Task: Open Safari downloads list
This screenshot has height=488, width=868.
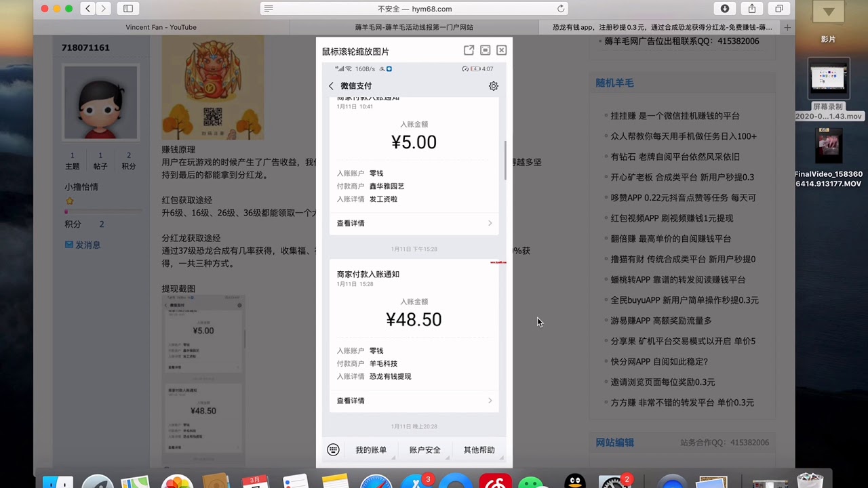Action: [725, 9]
